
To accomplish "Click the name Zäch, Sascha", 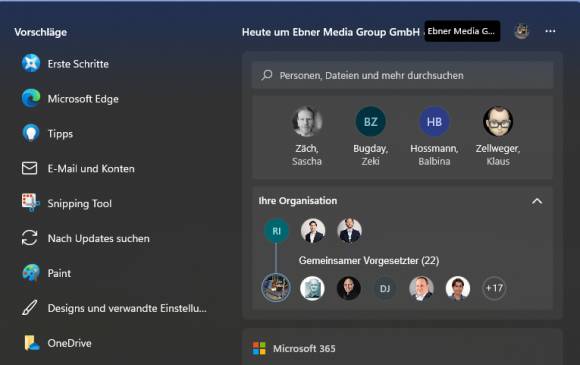I will click(x=307, y=155).
